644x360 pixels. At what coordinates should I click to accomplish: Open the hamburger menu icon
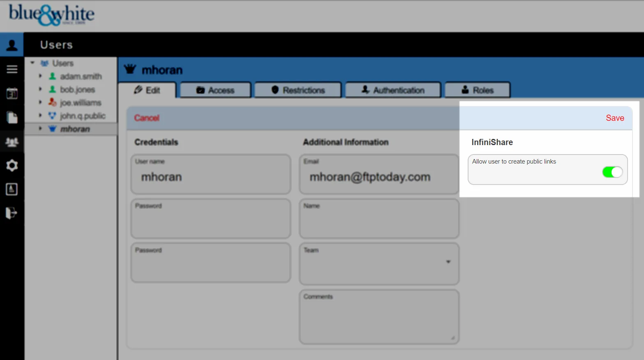(x=12, y=69)
